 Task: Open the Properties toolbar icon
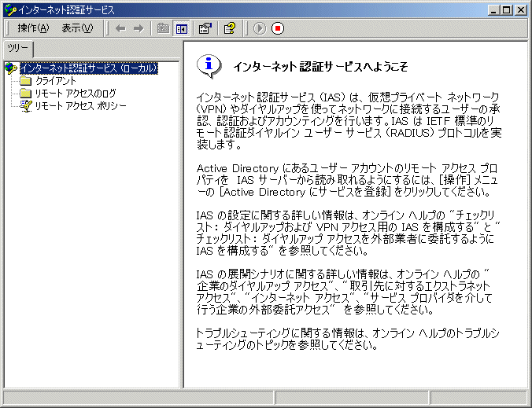pos(205,28)
